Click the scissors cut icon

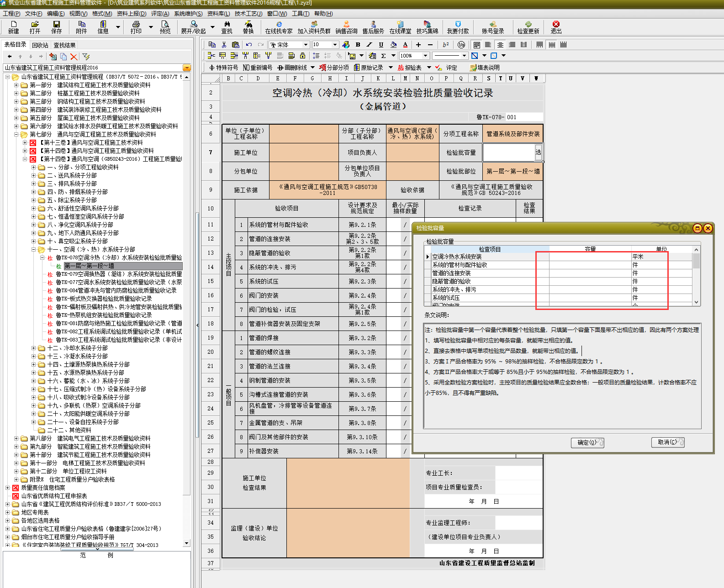(x=224, y=45)
